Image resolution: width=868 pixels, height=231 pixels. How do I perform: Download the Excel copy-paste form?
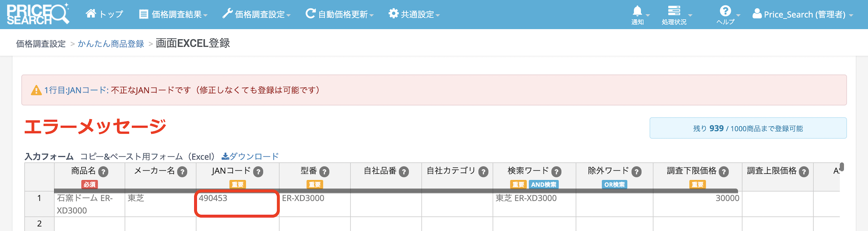point(250,156)
